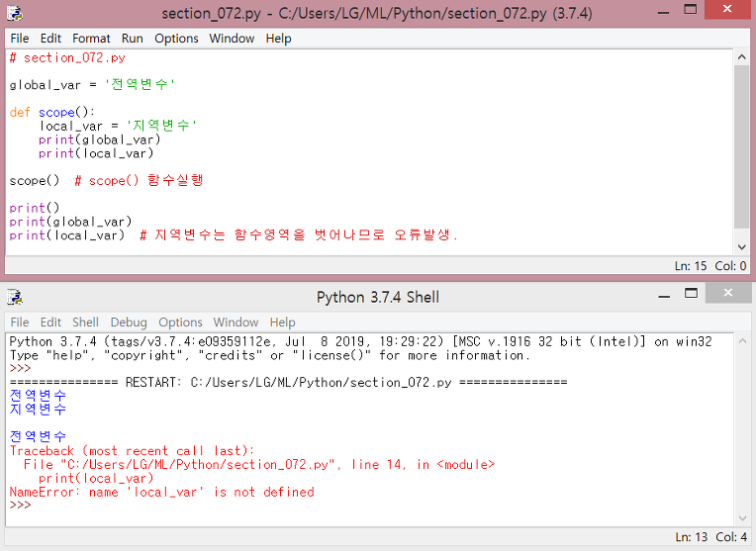Click the local_var assignment line in editor
This screenshot has width=756, height=551.
pos(118,126)
